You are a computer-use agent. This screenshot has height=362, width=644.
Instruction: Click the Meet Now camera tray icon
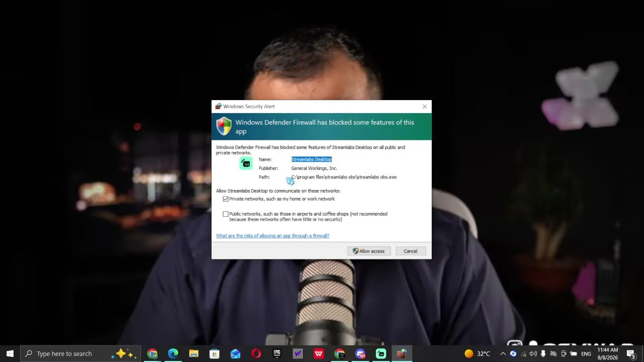pos(563,353)
